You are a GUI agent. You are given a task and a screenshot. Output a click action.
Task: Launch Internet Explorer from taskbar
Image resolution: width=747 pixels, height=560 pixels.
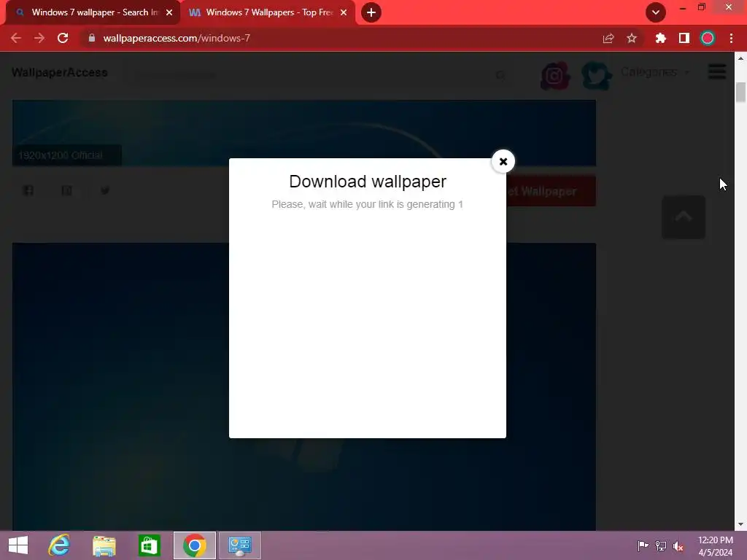[59, 545]
